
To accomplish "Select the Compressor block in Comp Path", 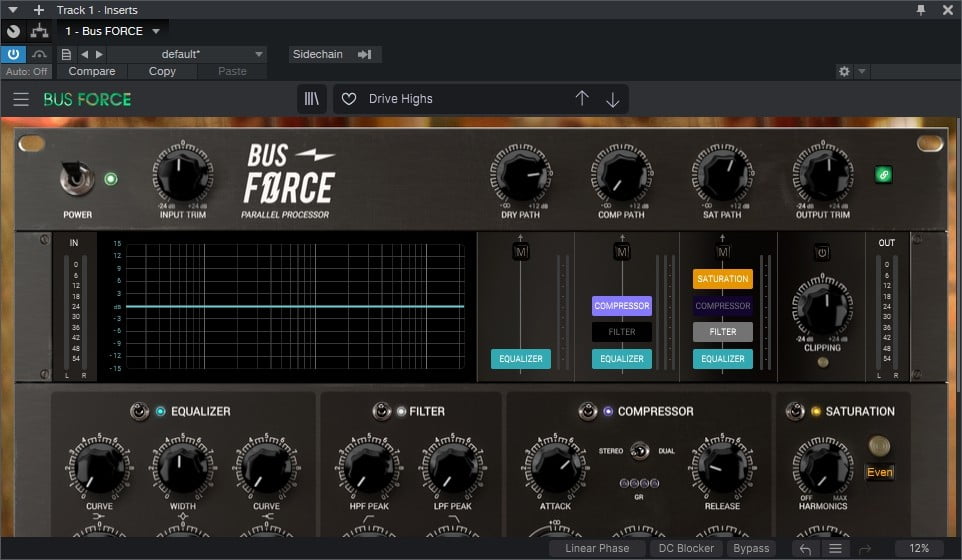I will (x=622, y=306).
